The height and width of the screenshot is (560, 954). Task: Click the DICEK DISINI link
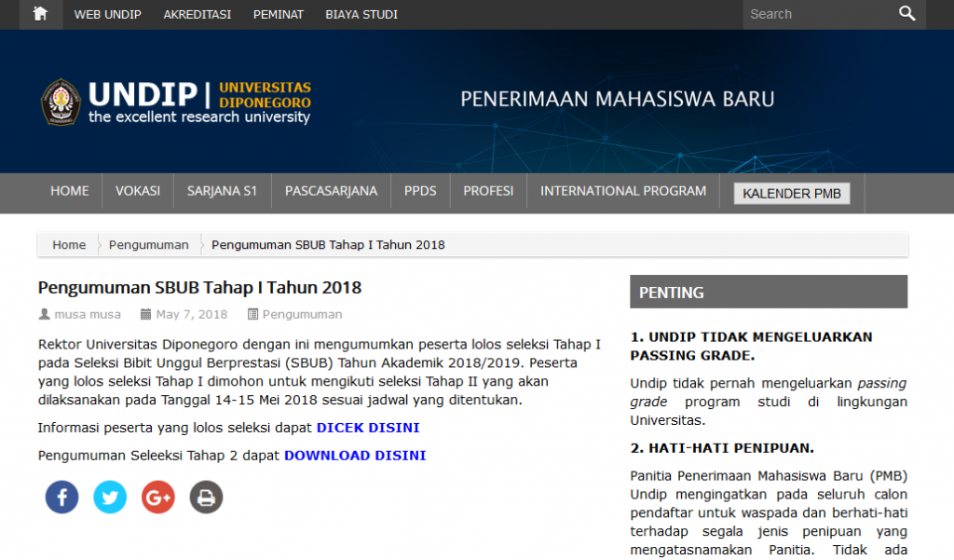coord(368,428)
